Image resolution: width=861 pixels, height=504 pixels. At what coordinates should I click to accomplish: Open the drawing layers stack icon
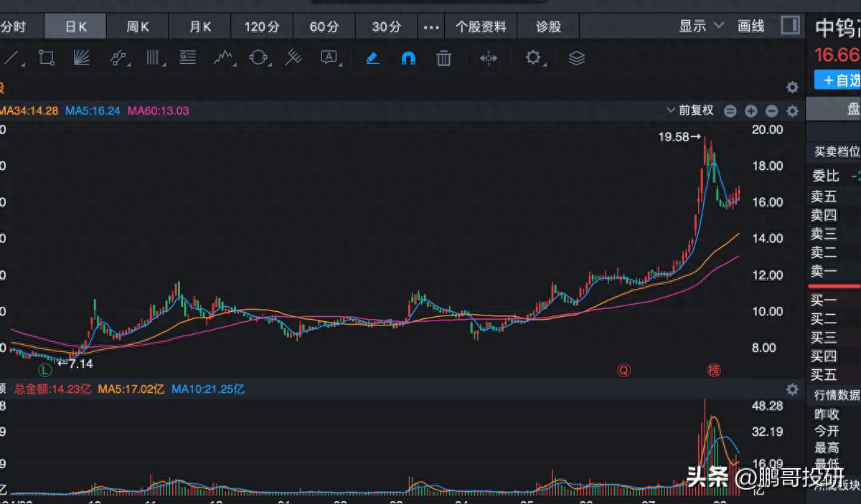[577, 58]
